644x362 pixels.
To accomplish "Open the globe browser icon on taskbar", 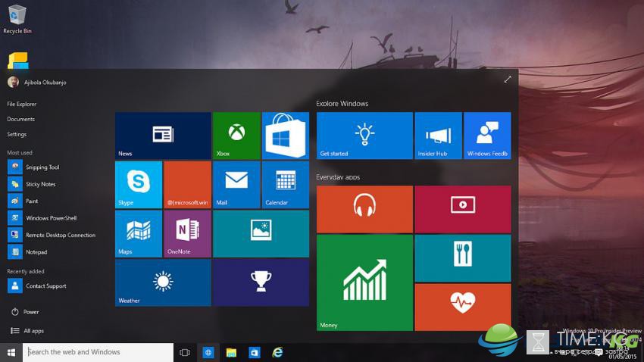I will tap(208, 353).
